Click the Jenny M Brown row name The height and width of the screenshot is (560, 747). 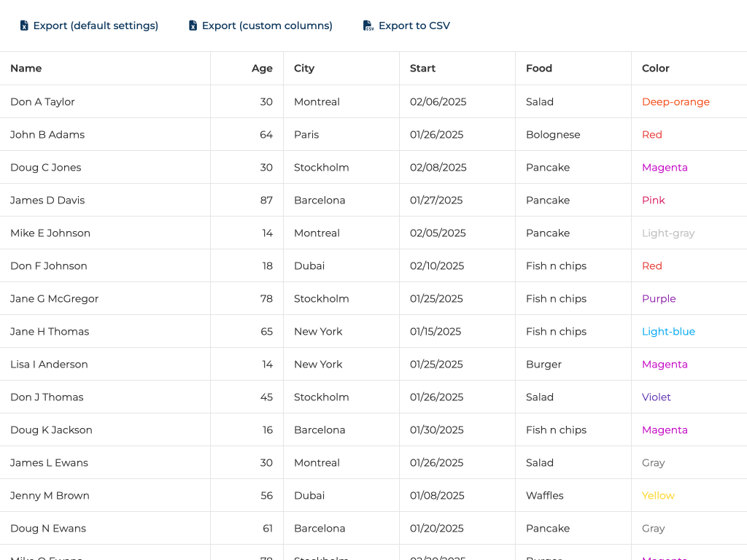click(50, 496)
